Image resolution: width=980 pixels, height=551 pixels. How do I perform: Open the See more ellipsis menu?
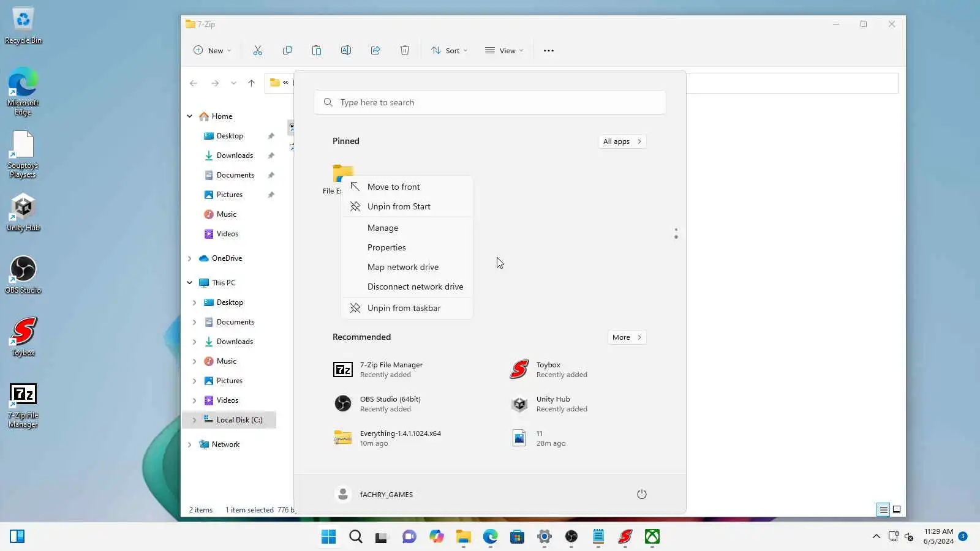[x=549, y=51]
